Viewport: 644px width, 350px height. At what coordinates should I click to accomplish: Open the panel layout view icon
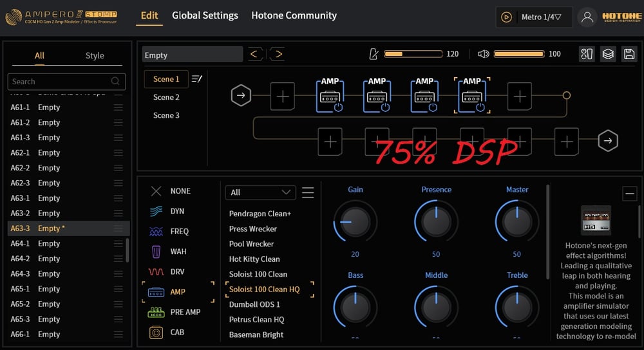(x=587, y=54)
